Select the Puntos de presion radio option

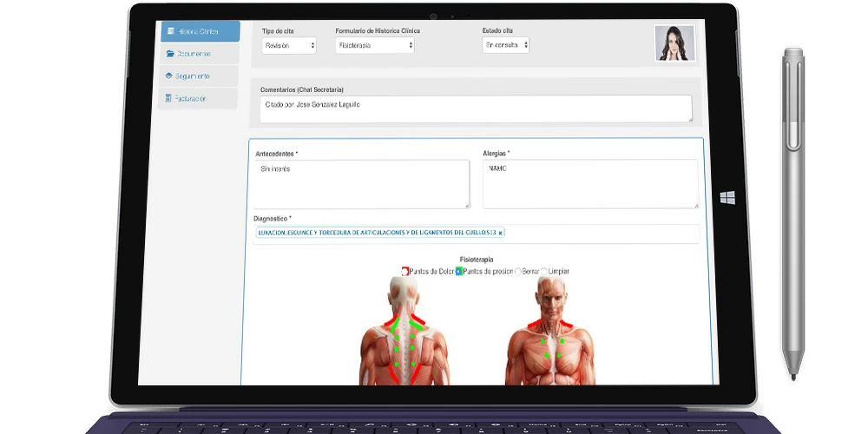[x=459, y=271]
